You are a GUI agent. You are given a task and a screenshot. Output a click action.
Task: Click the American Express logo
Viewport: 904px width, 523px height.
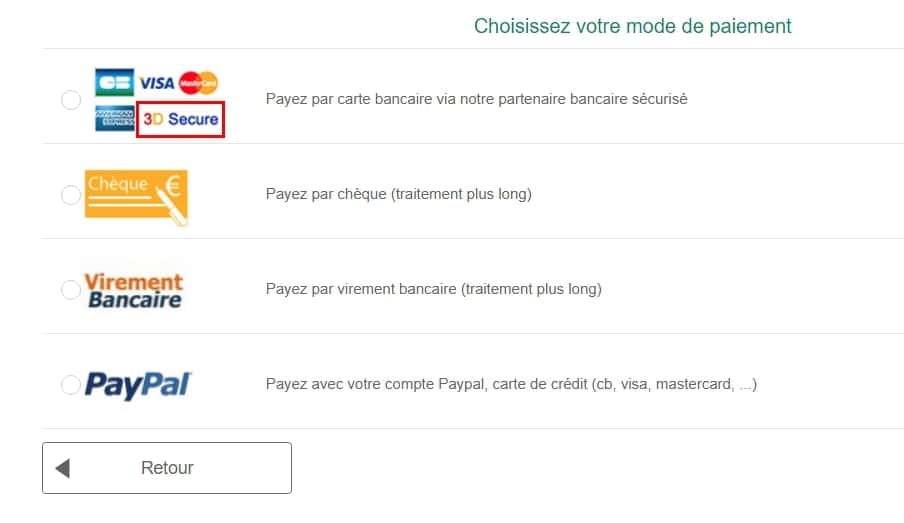(x=114, y=119)
